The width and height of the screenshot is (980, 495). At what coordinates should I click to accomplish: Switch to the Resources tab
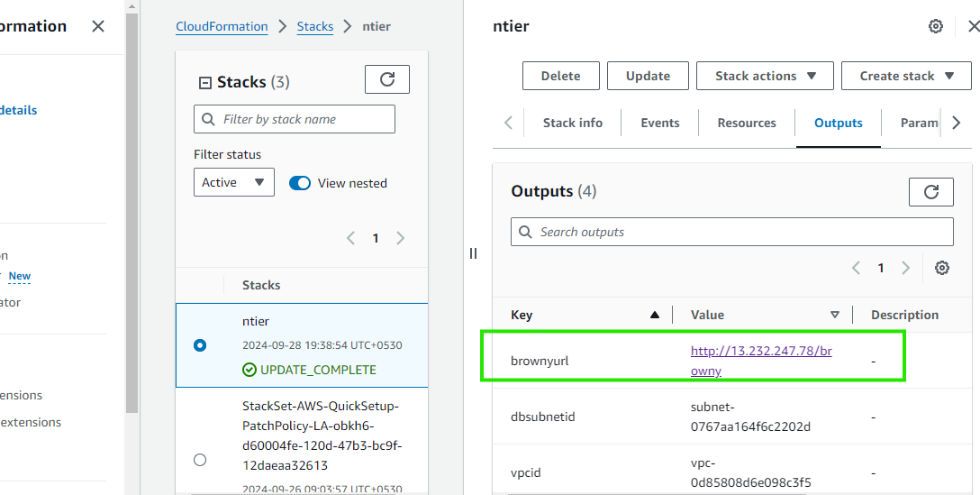pyautogui.click(x=747, y=123)
